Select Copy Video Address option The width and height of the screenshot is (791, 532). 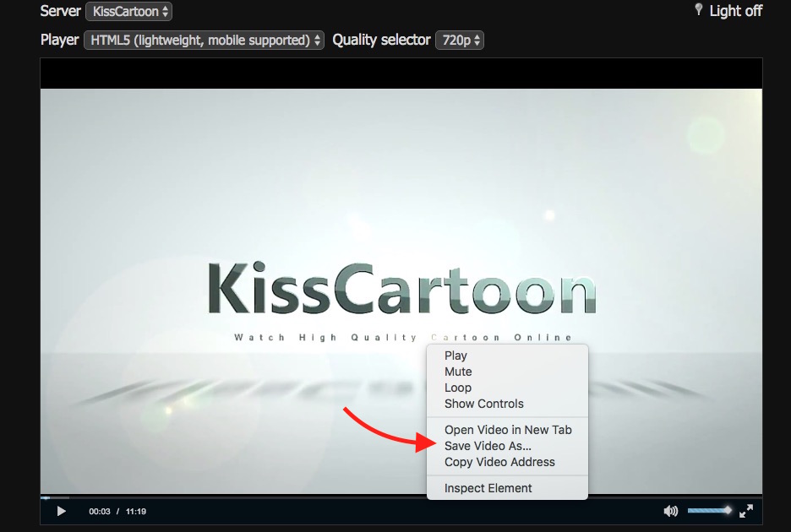[x=499, y=462]
